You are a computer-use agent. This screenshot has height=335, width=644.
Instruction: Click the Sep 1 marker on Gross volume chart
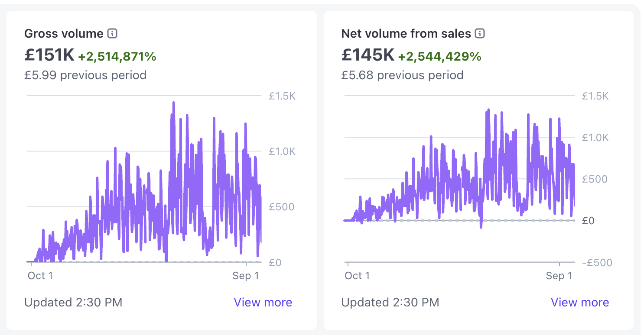point(245,276)
